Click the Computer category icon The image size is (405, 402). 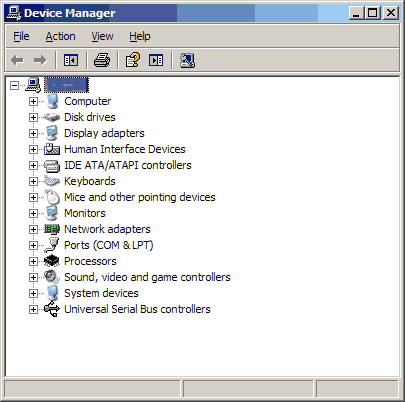(x=52, y=101)
